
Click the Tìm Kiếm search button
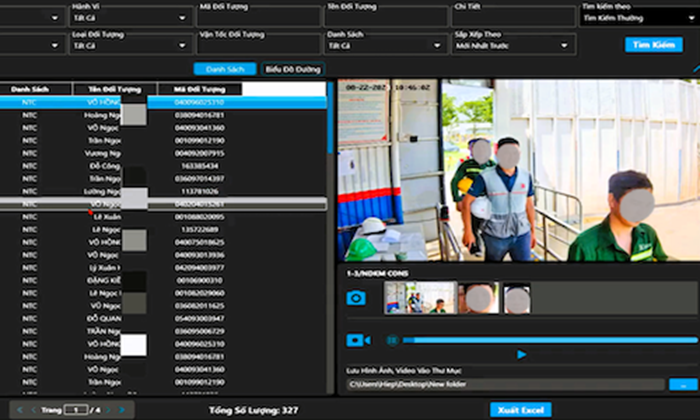click(x=652, y=45)
